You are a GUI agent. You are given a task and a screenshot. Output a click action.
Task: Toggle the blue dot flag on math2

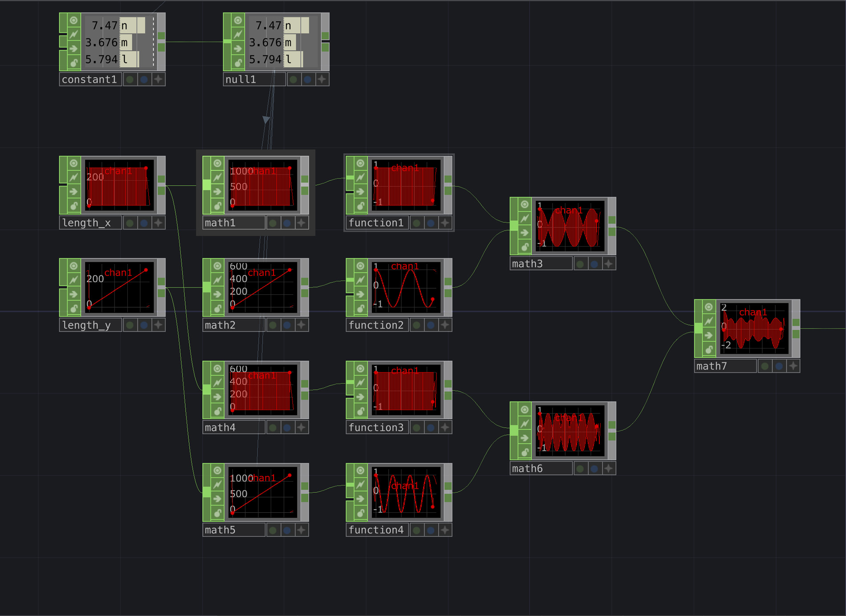tap(288, 325)
